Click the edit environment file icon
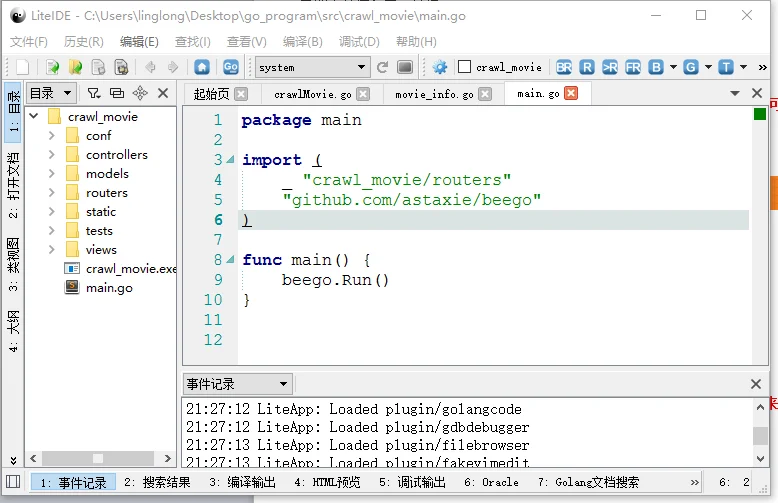The width and height of the screenshot is (778, 503). tap(405, 67)
